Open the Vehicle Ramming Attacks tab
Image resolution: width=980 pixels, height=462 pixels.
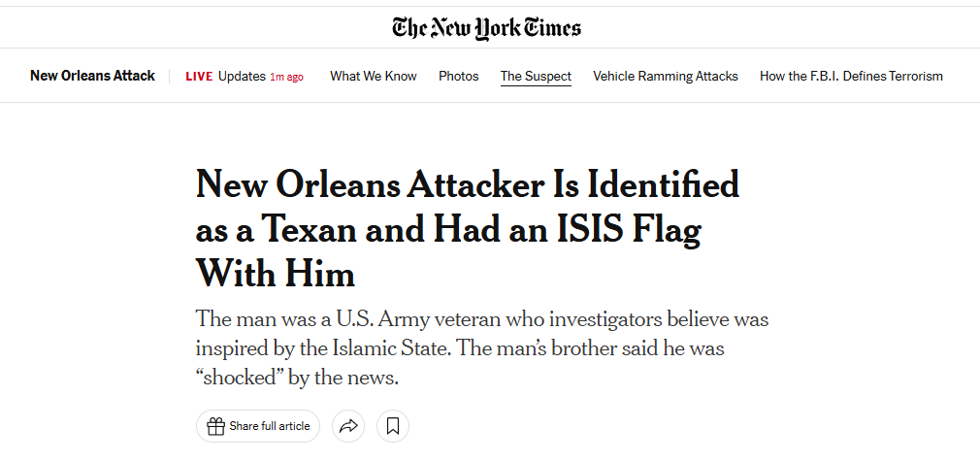click(x=666, y=76)
